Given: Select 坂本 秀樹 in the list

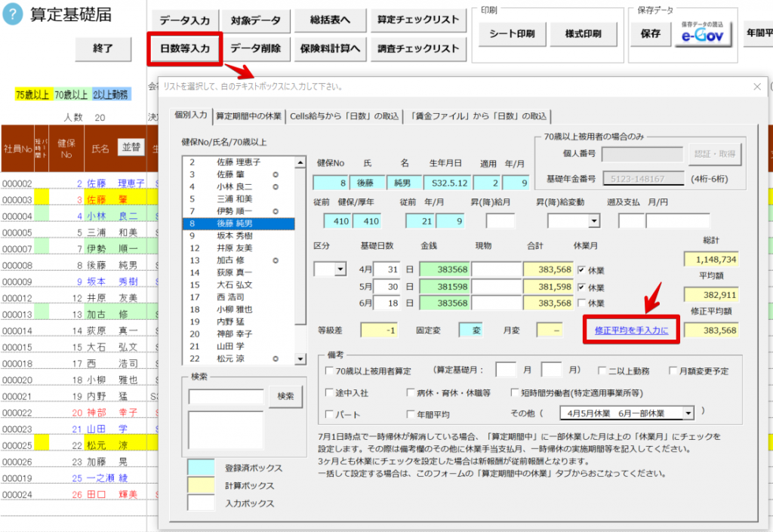Looking at the screenshot, I should click(x=239, y=235).
